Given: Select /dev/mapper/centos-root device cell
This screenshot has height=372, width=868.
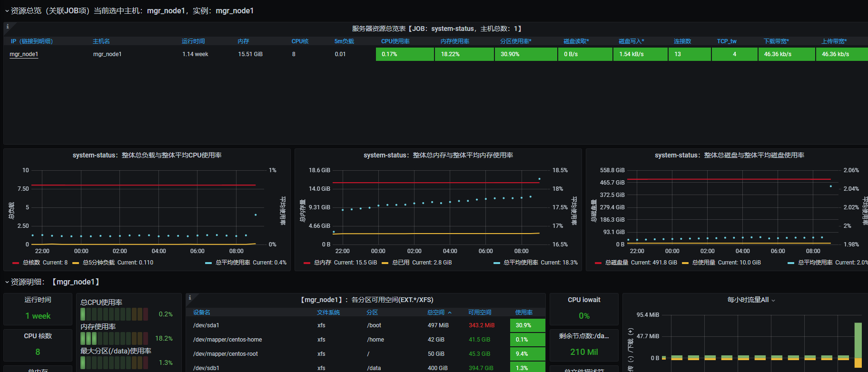Looking at the screenshot, I should coord(226,354).
